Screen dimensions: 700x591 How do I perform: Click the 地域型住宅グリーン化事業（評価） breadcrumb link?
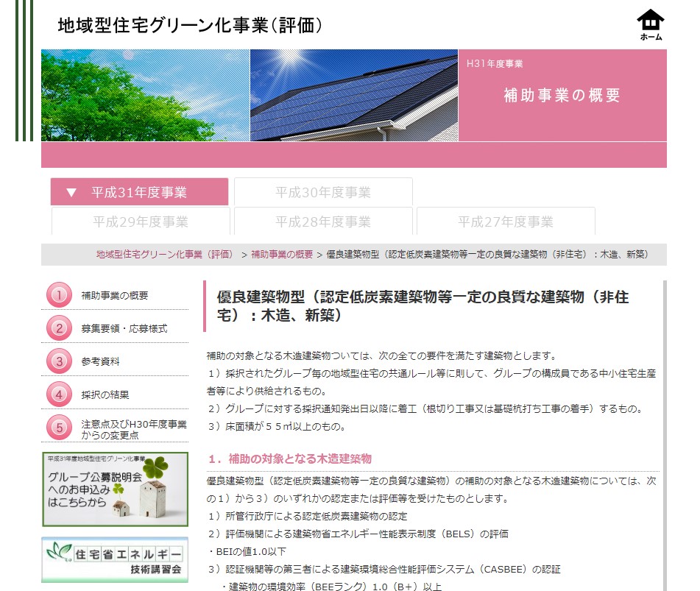[x=164, y=255]
